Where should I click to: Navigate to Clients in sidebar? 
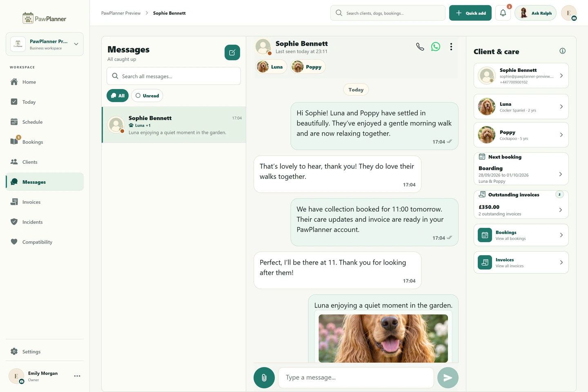(45, 162)
